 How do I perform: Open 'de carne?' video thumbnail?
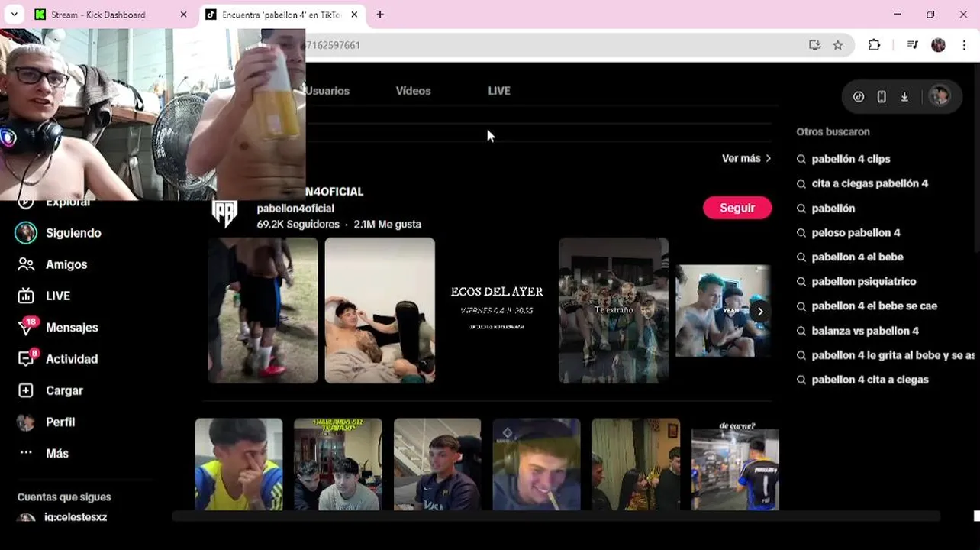pyautogui.click(x=735, y=464)
